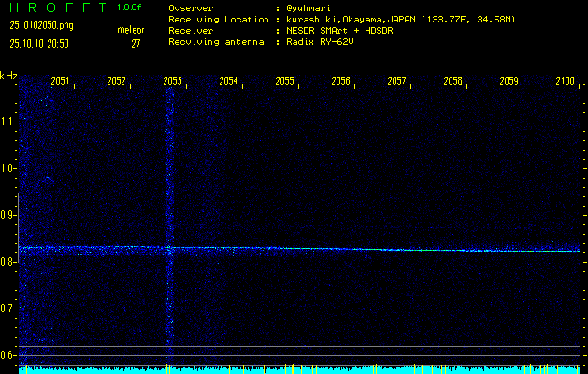Click the meteor label

click(131, 30)
